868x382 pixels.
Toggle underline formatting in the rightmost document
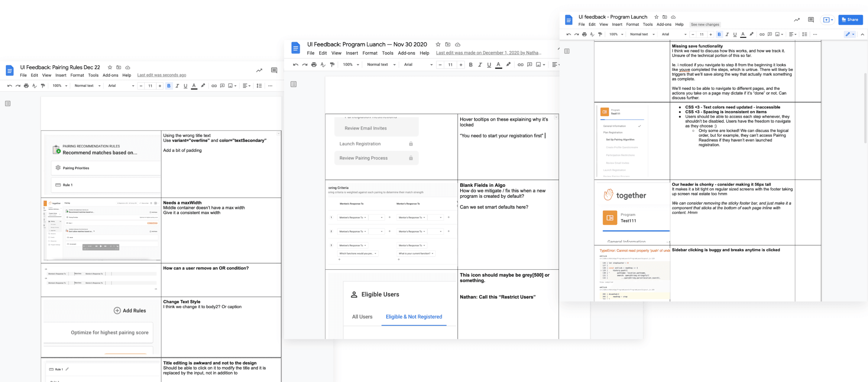pos(735,34)
